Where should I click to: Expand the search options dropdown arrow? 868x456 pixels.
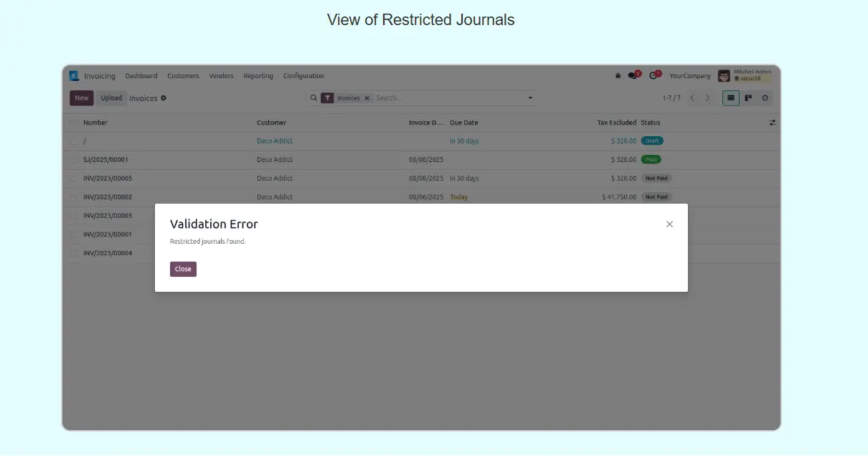point(530,98)
